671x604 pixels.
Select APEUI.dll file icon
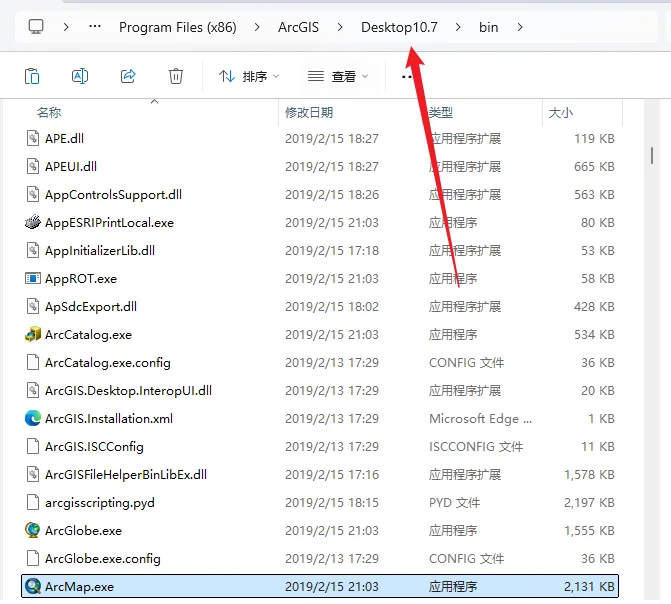click(33, 166)
